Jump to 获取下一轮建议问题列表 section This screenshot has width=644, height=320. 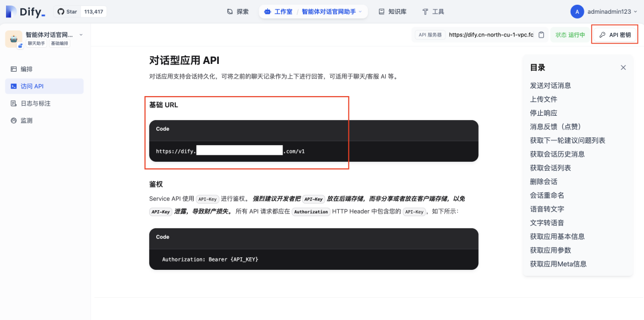(x=568, y=140)
